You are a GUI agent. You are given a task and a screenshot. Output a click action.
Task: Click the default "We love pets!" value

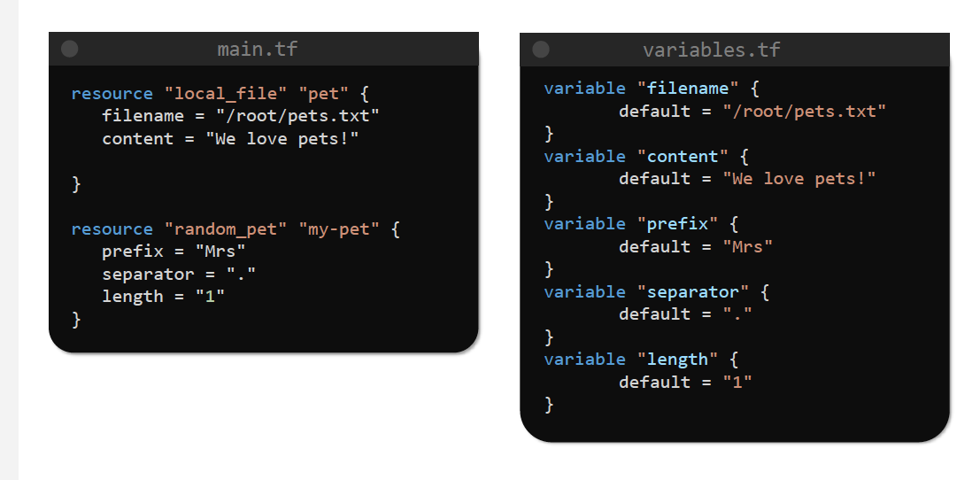pyautogui.click(x=799, y=178)
